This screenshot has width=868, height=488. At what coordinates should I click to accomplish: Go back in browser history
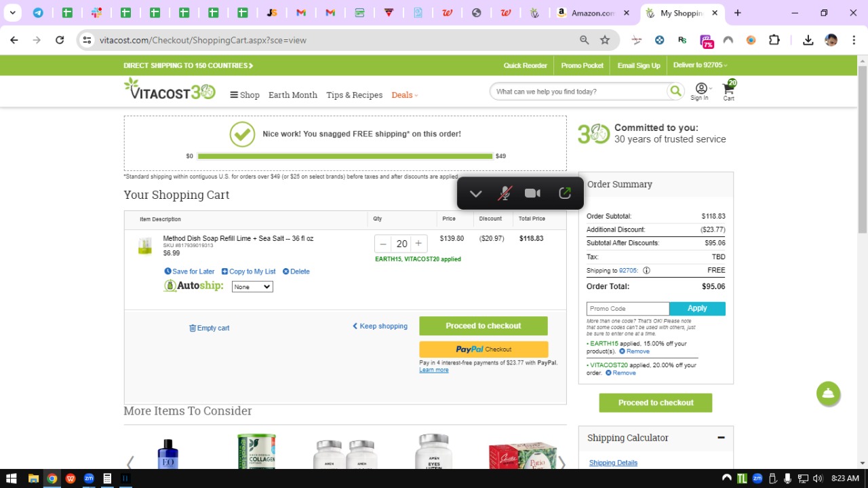click(x=14, y=40)
